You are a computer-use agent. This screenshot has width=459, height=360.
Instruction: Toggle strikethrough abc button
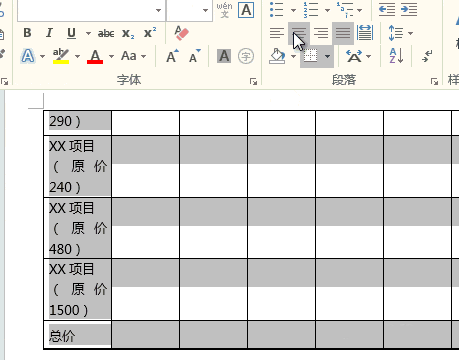(x=106, y=33)
